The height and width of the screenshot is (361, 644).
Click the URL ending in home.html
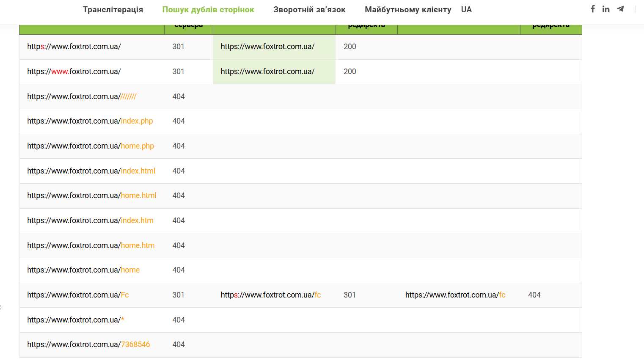point(92,196)
